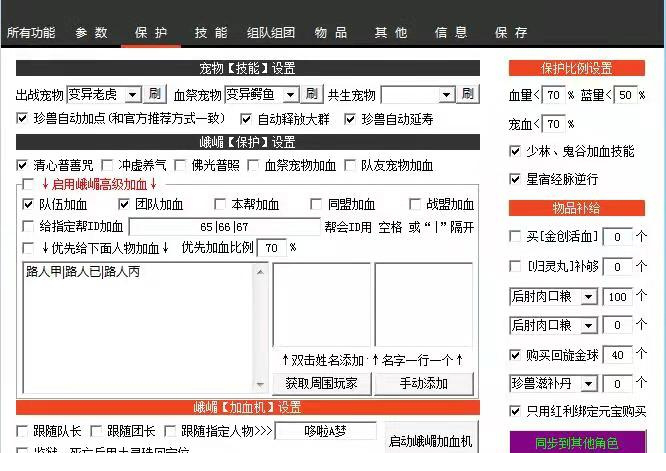Viewport: 666px width, 471px height.
Task: Enable 跟随团长 checkbox
Action: (96, 432)
